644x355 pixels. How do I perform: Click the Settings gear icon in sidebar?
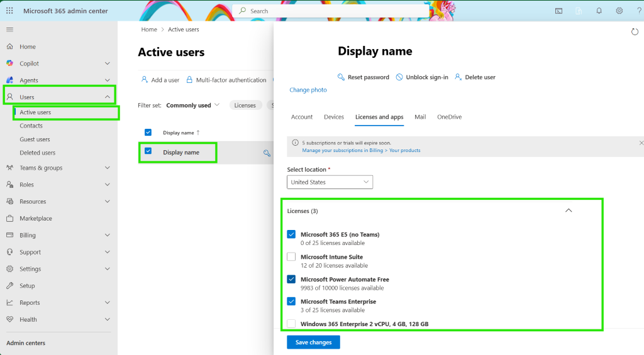coord(10,268)
